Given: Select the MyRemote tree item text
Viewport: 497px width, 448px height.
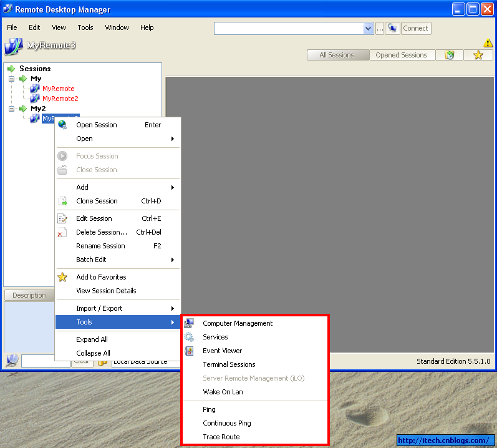Looking at the screenshot, I should coord(59,89).
